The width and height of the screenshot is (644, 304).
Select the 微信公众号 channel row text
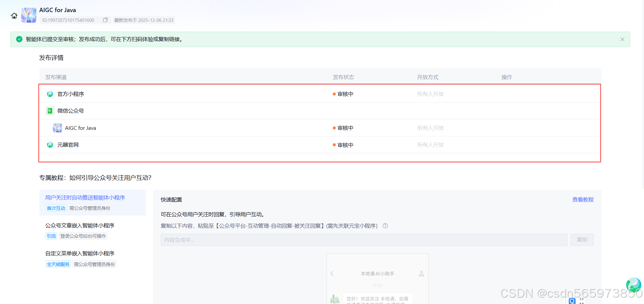click(x=71, y=111)
